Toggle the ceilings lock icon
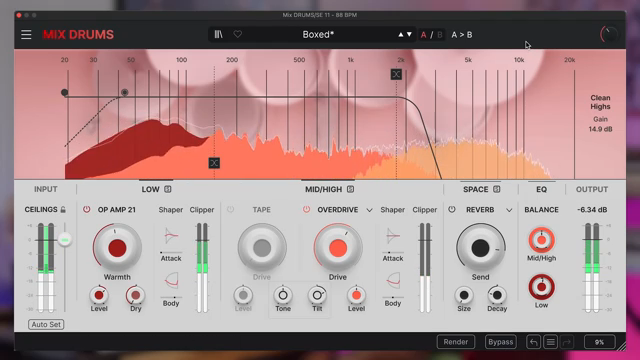This screenshot has width=640, height=360. [x=63, y=209]
